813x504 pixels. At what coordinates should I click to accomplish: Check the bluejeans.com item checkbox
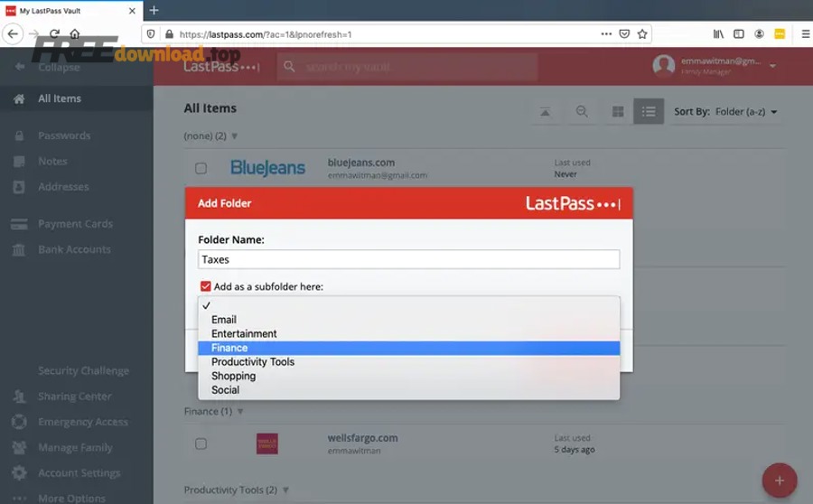pyautogui.click(x=201, y=168)
